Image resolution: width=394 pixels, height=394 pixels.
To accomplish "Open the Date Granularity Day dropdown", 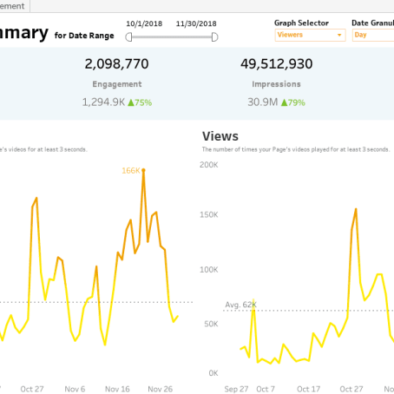I will click(x=373, y=35).
